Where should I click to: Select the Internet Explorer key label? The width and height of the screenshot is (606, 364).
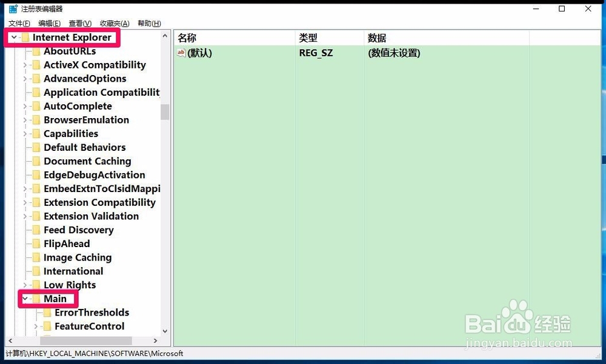point(72,38)
